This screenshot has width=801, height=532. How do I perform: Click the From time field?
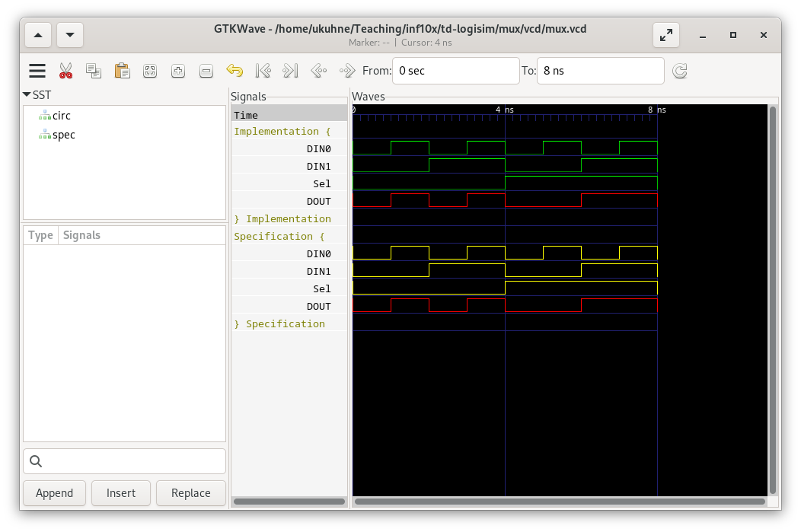point(455,71)
